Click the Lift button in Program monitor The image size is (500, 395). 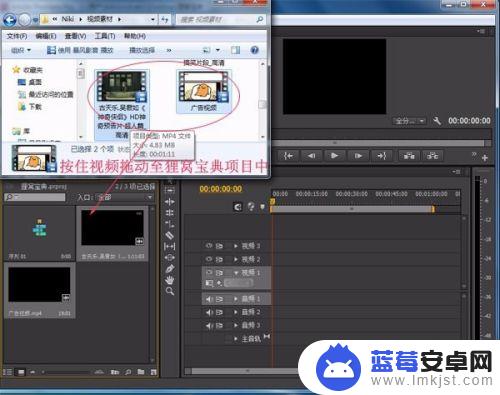[409, 156]
